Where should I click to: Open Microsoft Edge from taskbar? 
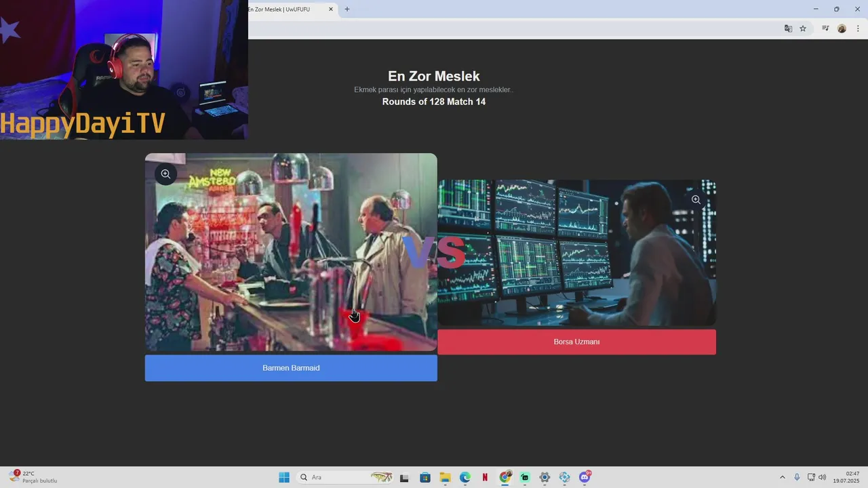pyautogui.click(x=465, y=477)
